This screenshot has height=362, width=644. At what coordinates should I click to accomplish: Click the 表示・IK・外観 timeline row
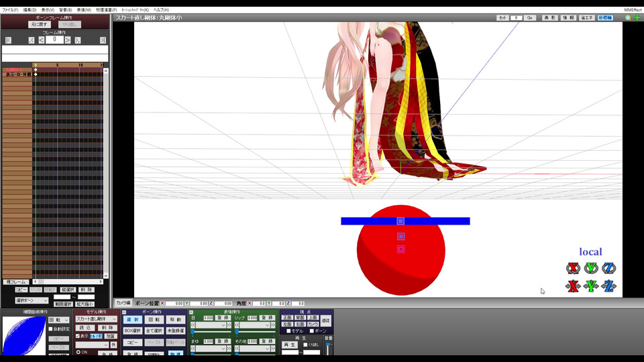(x=18, y=74)
